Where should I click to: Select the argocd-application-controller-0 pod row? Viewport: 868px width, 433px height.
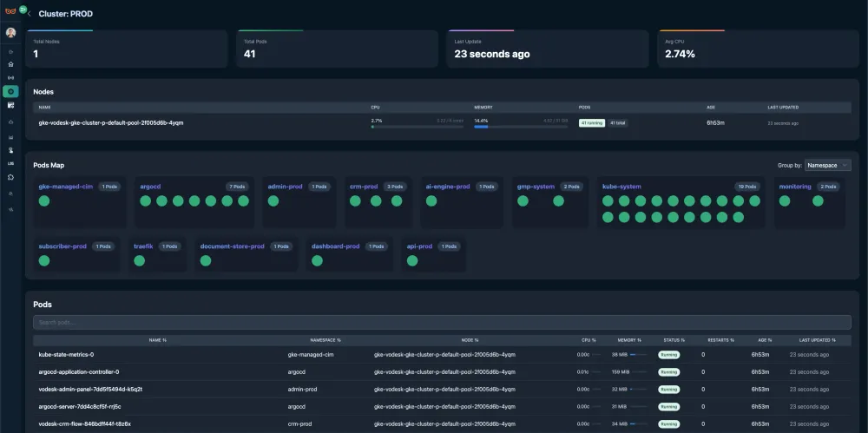pos(442,372)
